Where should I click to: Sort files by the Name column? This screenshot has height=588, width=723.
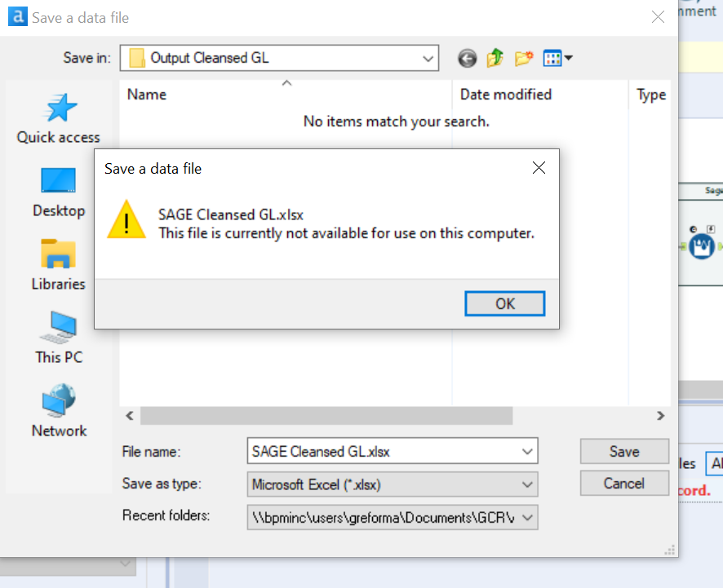pos(147,95)
